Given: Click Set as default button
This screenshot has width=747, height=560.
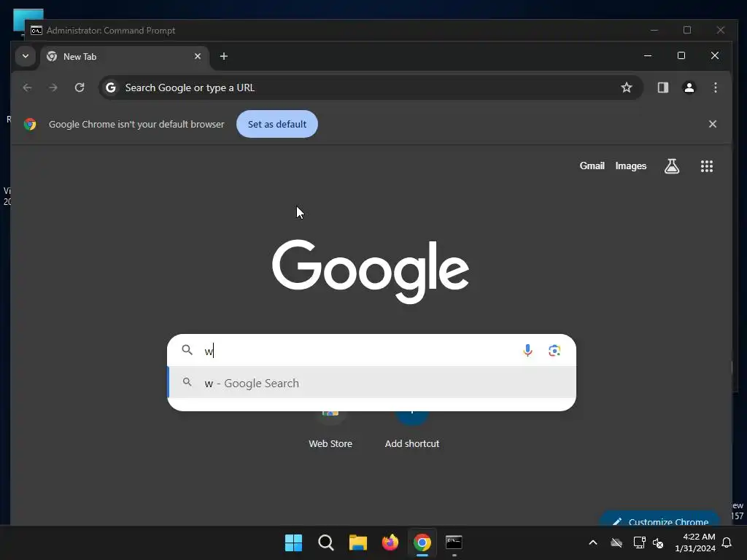Looking at the screenshot, I should coord(276,124).
